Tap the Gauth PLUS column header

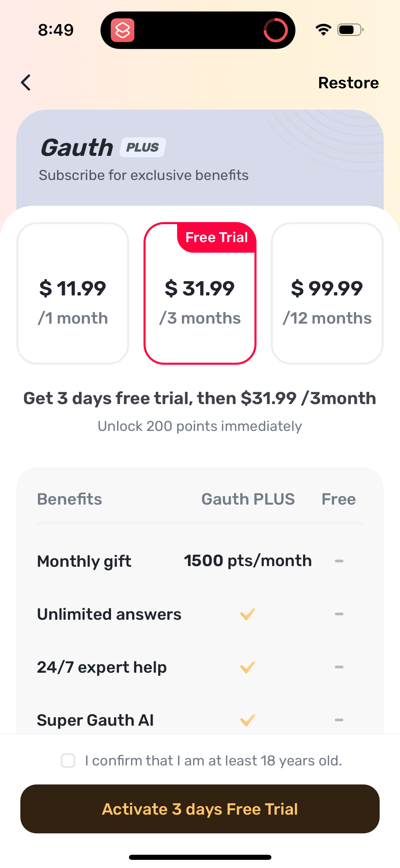click(x=248, y=499)
